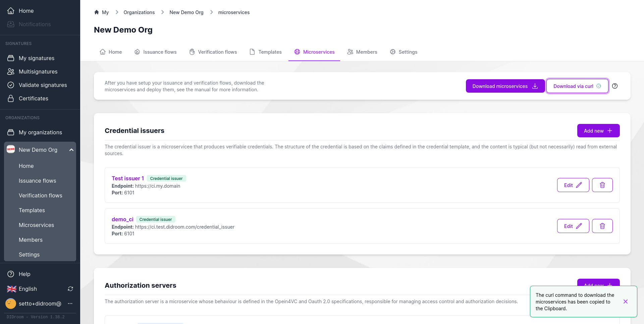The image size is (644, 324).
Task: Click the New Demo Org logo avatar
Action: [11, 149]
